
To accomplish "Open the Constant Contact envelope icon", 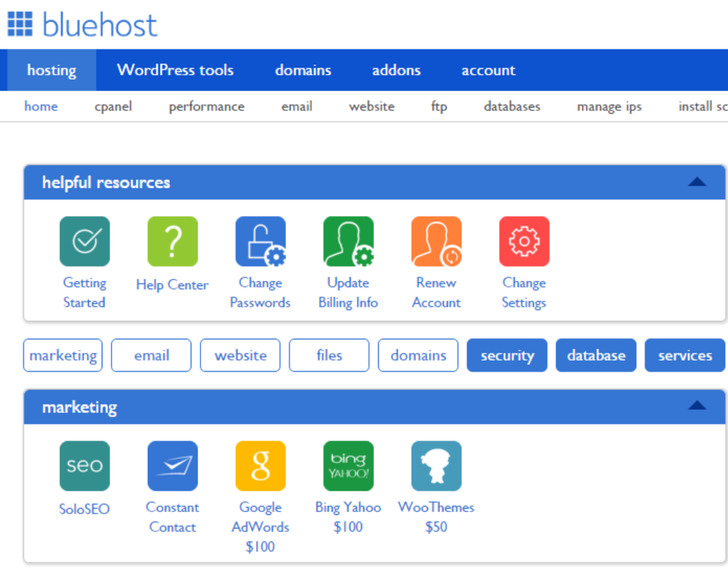I will (x=172, y=465).
